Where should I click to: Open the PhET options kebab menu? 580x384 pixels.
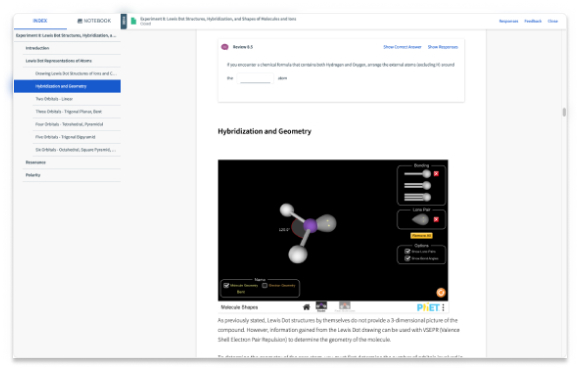pos(443,307)
